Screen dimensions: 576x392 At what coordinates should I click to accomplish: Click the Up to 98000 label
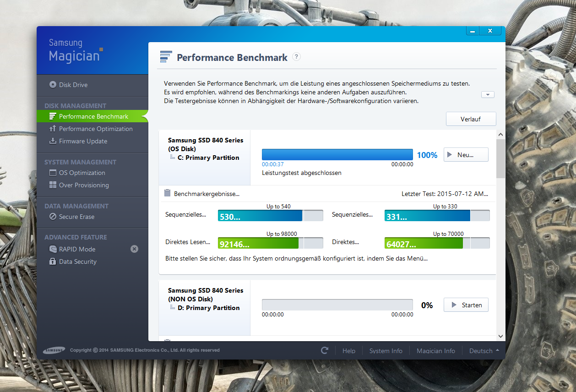[x=282, y=234]
